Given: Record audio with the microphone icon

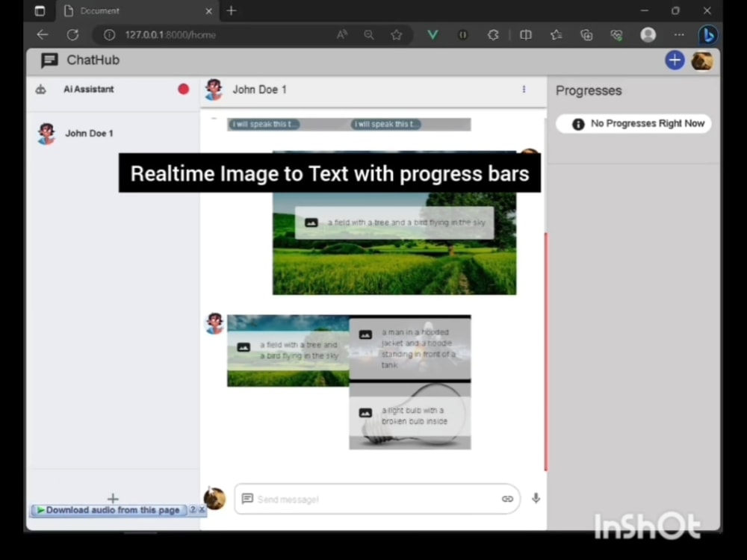Looking at the screenshot, I should click(x=536, y=499).
